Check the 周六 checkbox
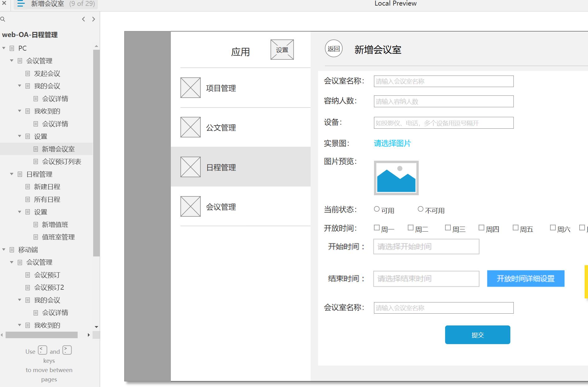The image size is (588, 387). point(553,228)
